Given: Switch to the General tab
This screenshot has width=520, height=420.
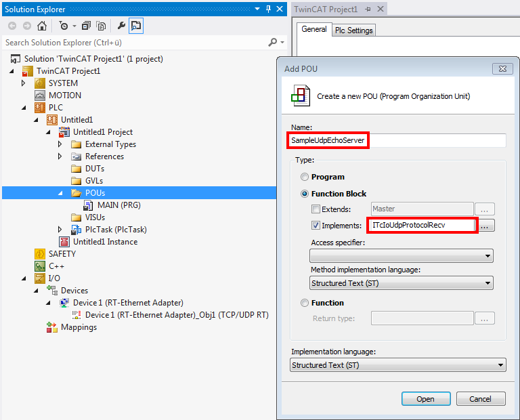Looking at the screenshot, I should point(313,29).
